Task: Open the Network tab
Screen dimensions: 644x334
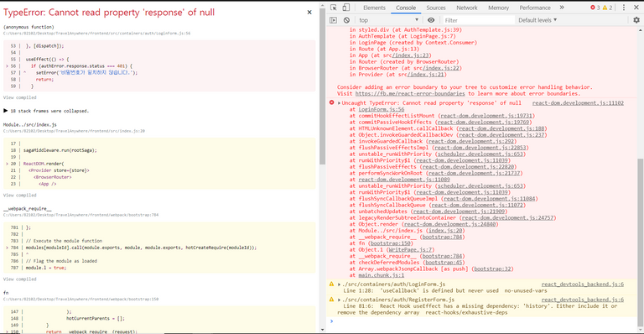Action: point(467,8)
